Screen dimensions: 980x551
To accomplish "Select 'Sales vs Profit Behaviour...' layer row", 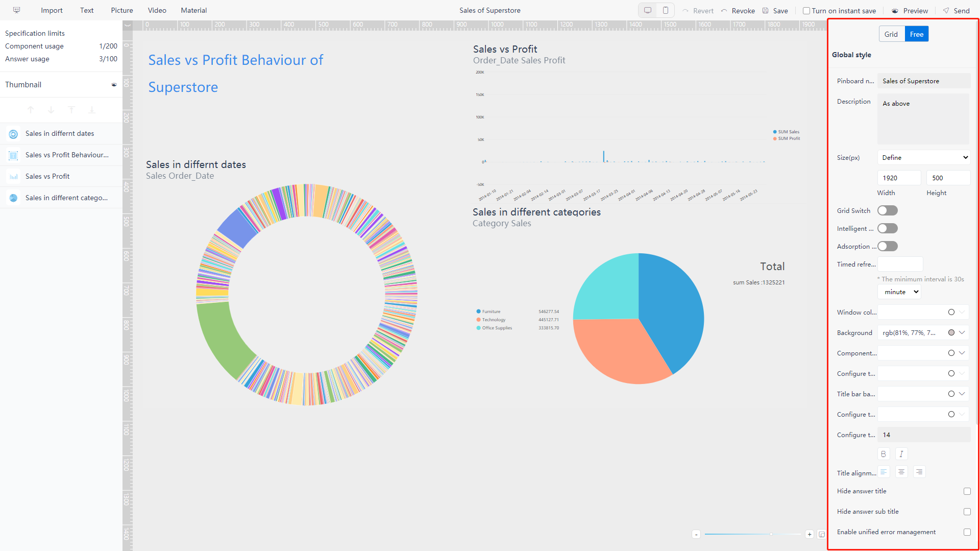I will [x=61, y=155].
